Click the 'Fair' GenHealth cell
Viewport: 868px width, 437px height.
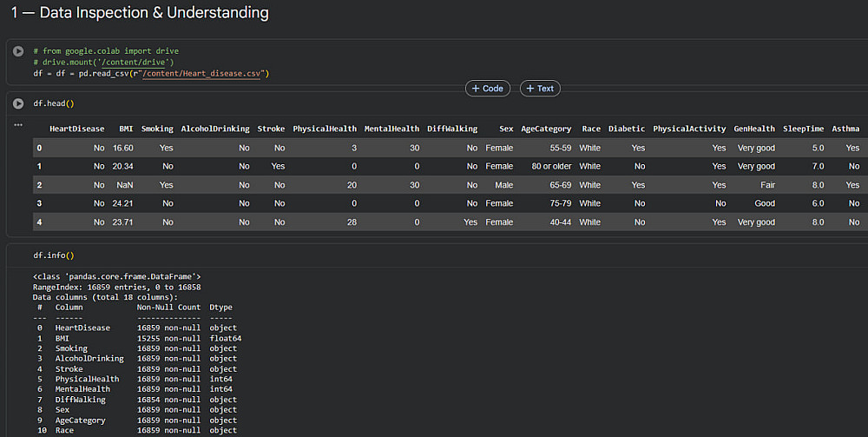[x=765, y=185]
